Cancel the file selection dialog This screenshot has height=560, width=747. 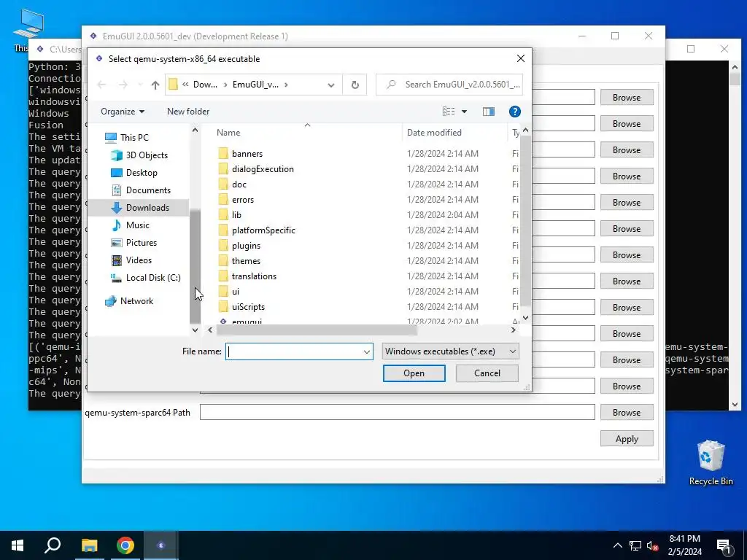point(487,373)
